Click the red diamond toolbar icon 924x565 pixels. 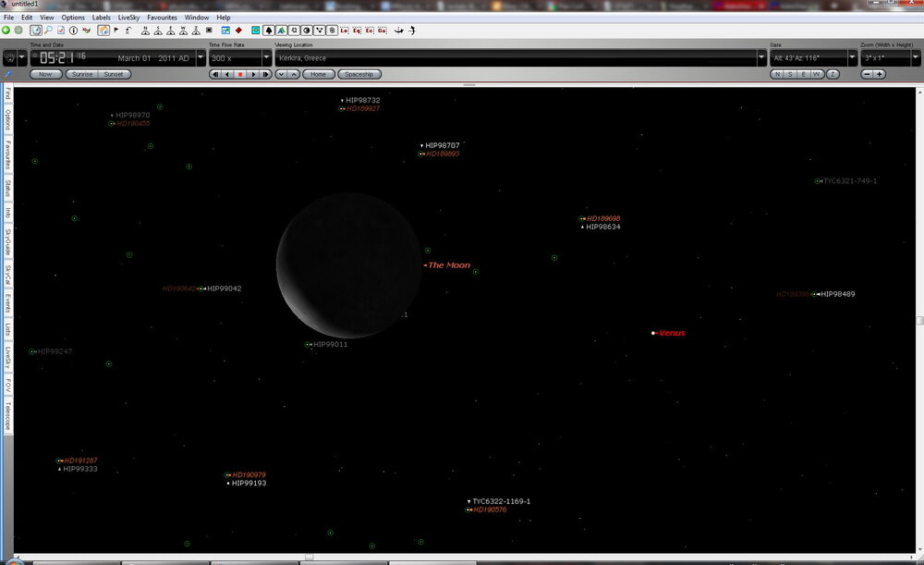[x=238, y=30]
